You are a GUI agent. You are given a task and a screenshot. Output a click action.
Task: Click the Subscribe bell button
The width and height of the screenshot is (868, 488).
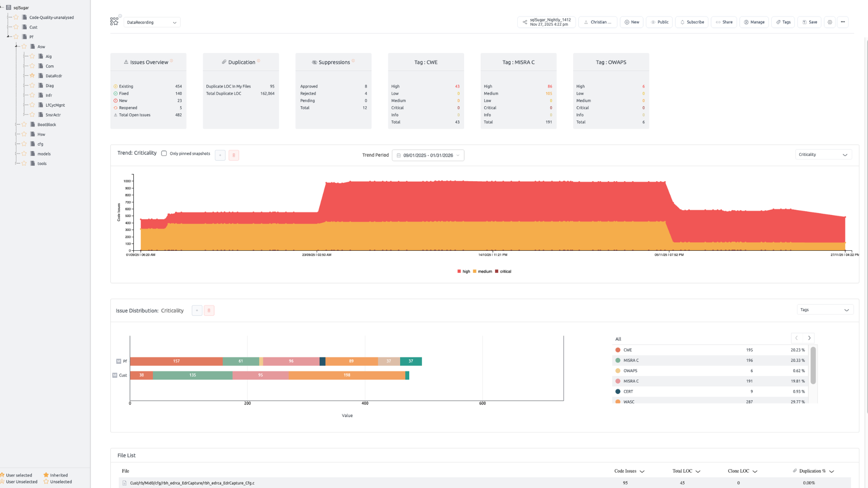pos(692,22)
